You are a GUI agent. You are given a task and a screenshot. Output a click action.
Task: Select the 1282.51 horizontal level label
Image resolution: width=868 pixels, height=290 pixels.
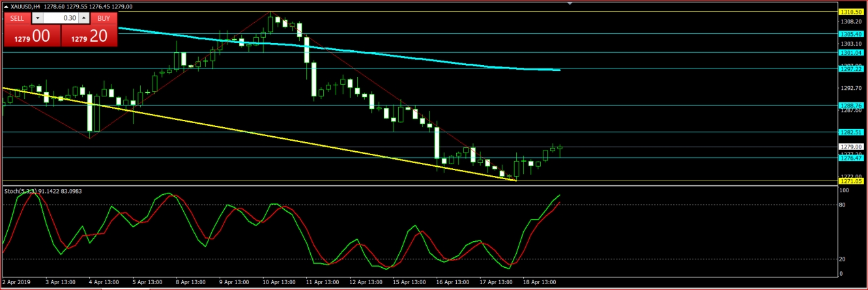[x=850, y=132]
